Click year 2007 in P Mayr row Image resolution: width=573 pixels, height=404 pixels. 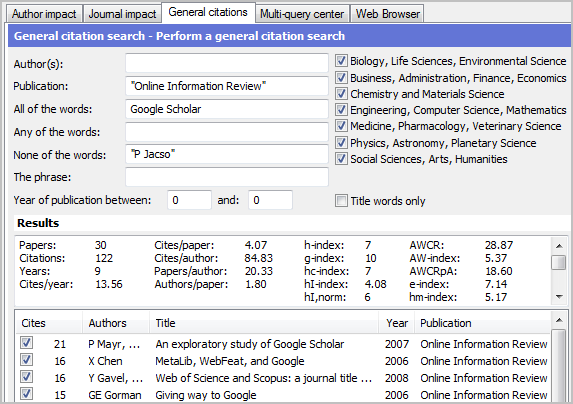396,344
